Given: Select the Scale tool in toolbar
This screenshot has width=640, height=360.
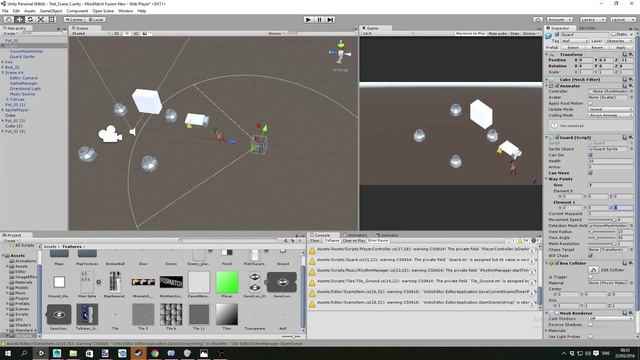Looking at the screenshot, I should pos(41,19).
